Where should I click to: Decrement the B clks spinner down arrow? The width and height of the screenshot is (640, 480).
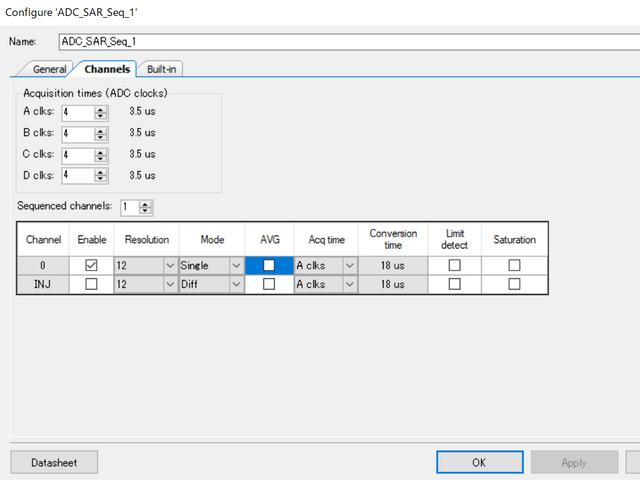coord(100,137)
